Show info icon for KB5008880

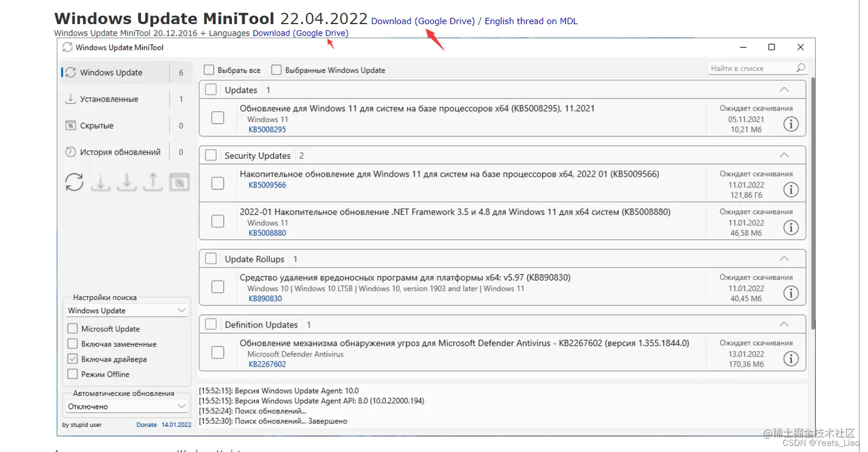coord(791,228)
